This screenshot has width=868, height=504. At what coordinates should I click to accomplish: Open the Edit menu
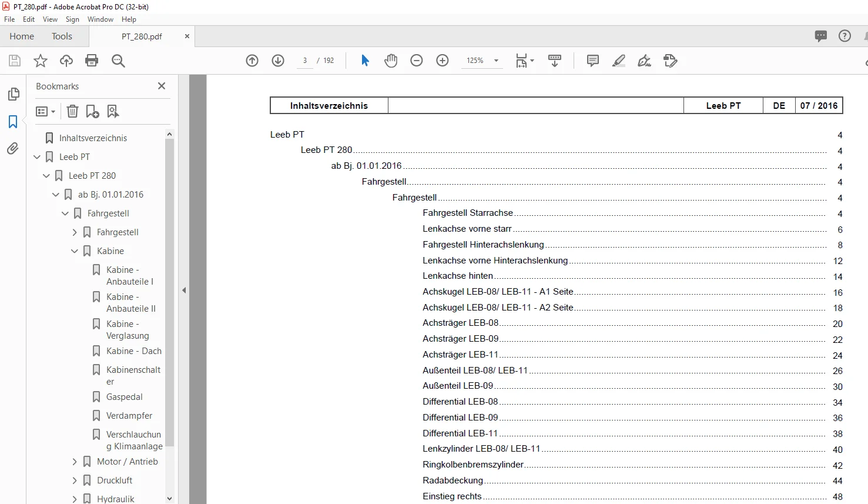29,19
